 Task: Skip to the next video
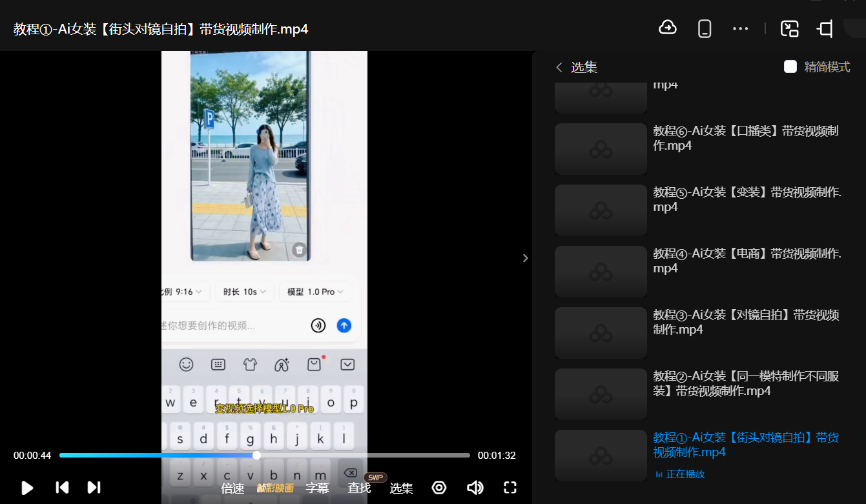click(94, 488)
